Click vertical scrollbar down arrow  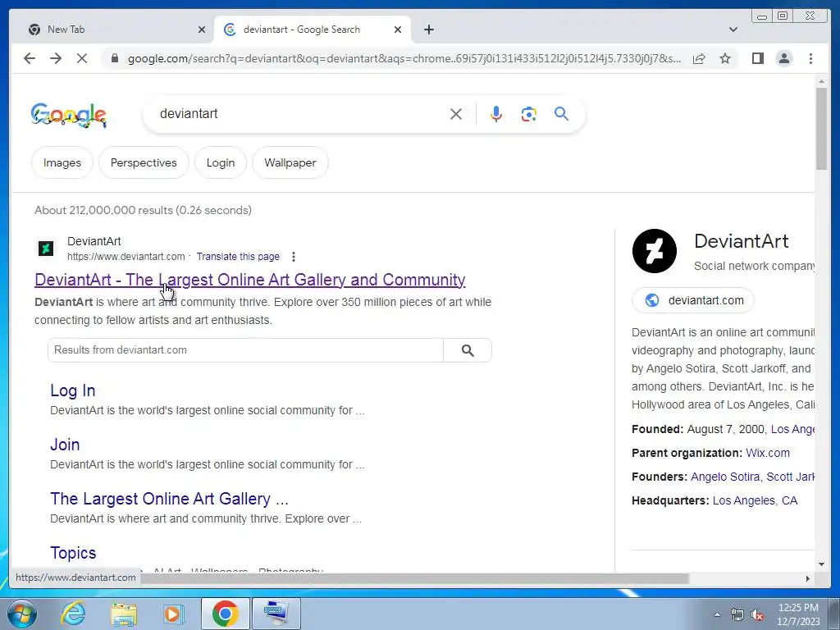click(x=821, y=564)
